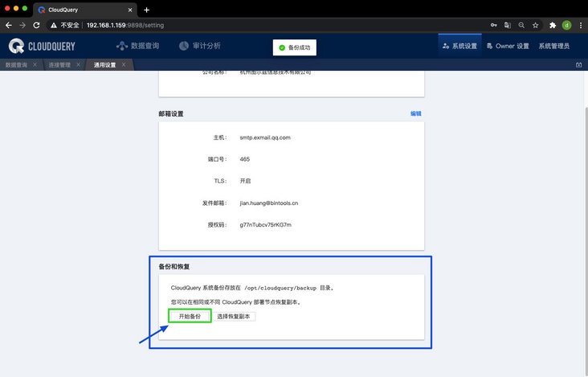The height and width of the screenshot is (377, 588).
Task: Open the browser extensions puzzle icon
Action: coord(553,25)
